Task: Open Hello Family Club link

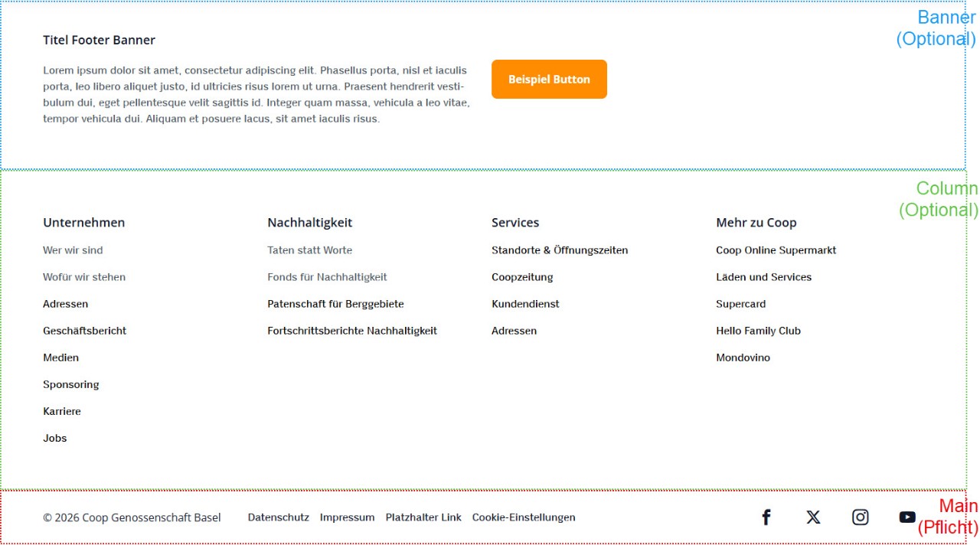Action: point(758,331)
